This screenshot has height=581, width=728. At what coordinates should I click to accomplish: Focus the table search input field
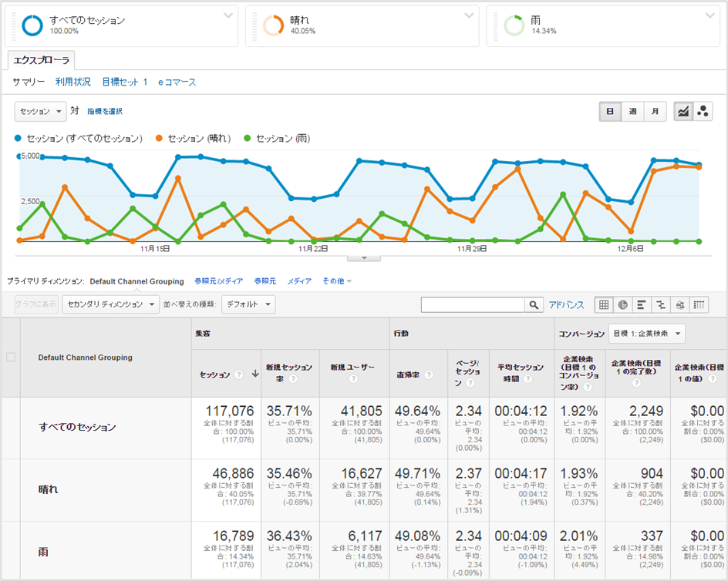tap(473, 305)
